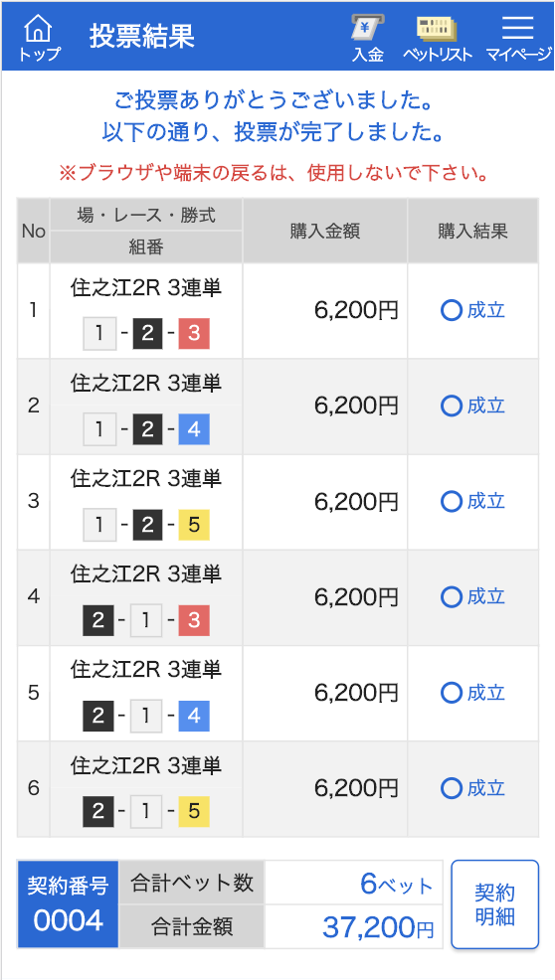
Task: Click the 成立 circle icon in row 3
Action: [452, 501]
